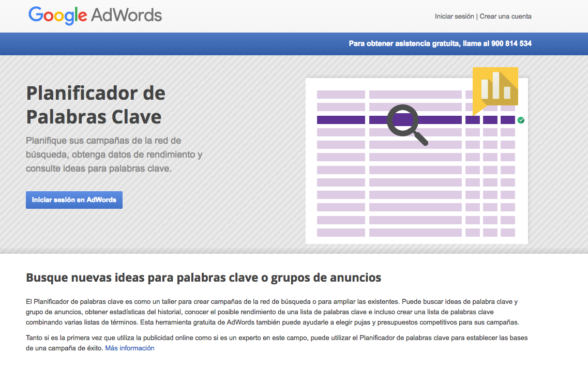This screenshot has height=369, width=588.
Task: Click the paragraph starting "El Planificador de palabras"
Action: tap(272, 312)
